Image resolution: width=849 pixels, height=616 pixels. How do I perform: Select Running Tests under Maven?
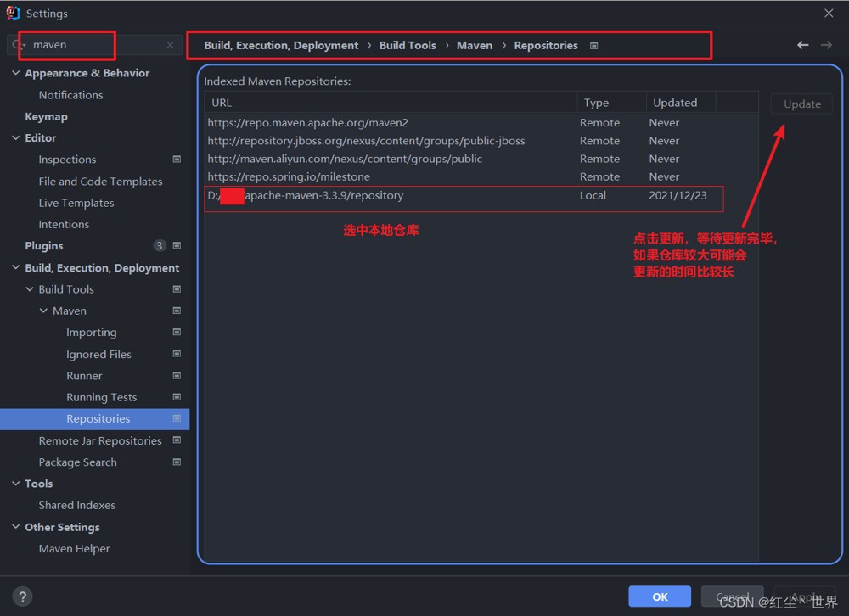click(x=102, y=397)
